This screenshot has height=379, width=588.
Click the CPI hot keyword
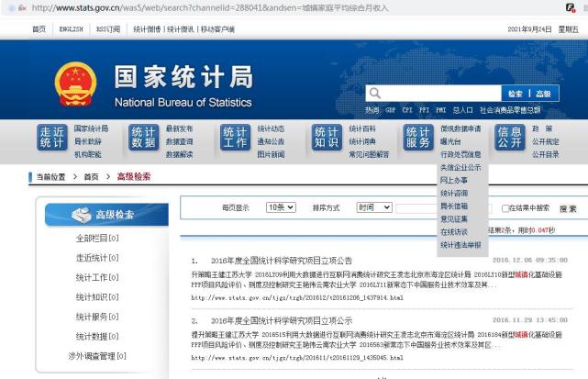point(407,110)
